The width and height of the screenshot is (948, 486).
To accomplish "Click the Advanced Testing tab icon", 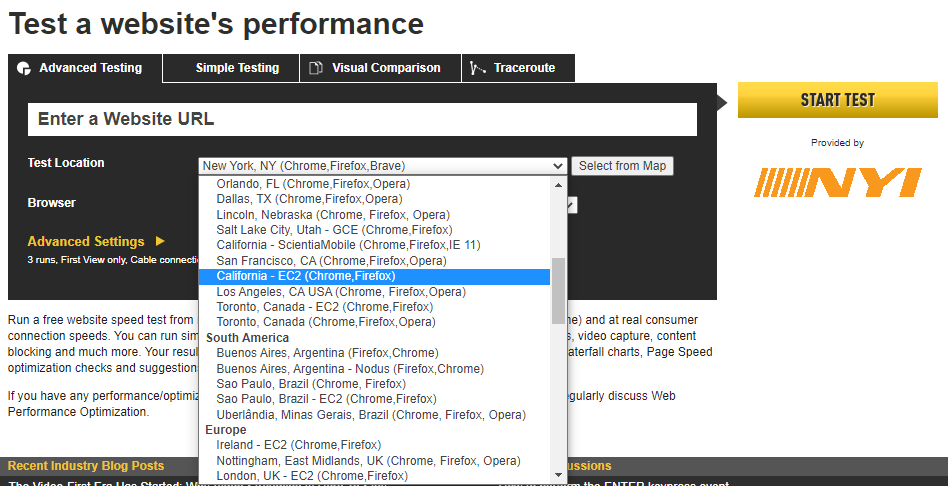I will coord(24,68).
